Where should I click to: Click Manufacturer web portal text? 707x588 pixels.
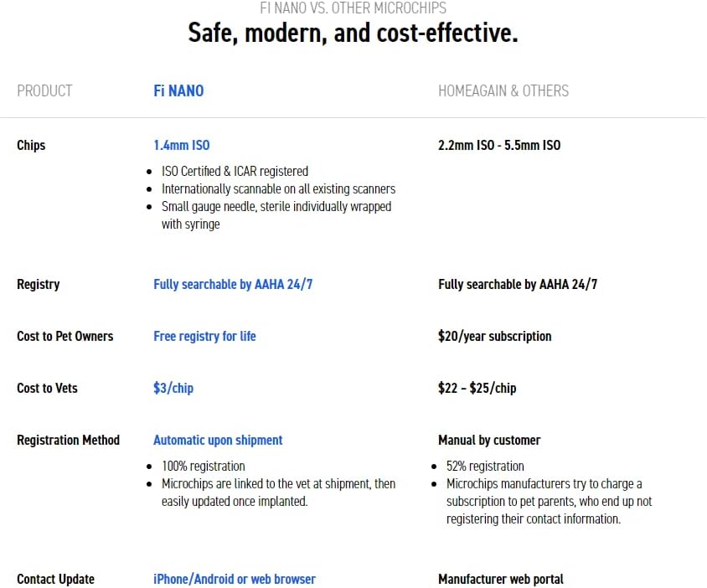(500, 579)
